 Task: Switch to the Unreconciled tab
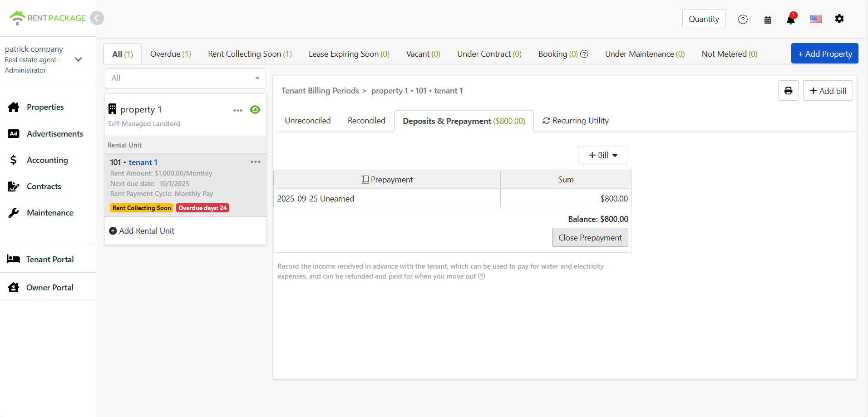coord(307,121)
